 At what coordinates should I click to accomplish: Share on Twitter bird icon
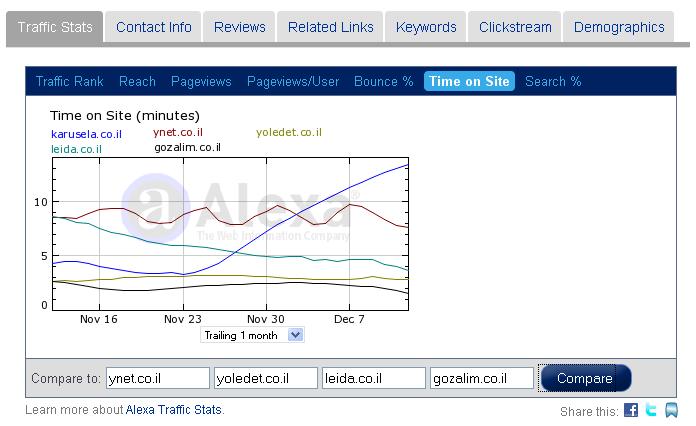point(651,410)
